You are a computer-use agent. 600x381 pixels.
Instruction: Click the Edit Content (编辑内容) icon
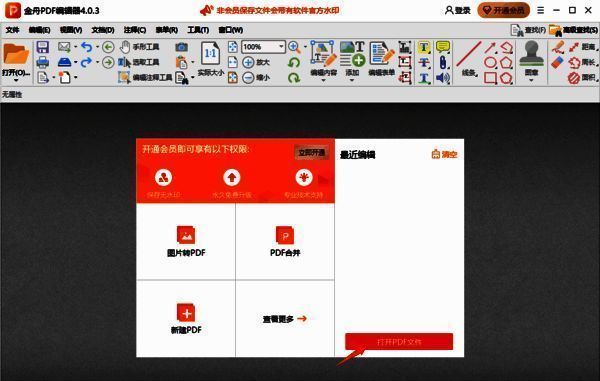pyautogui.click(x=323, y=54)
